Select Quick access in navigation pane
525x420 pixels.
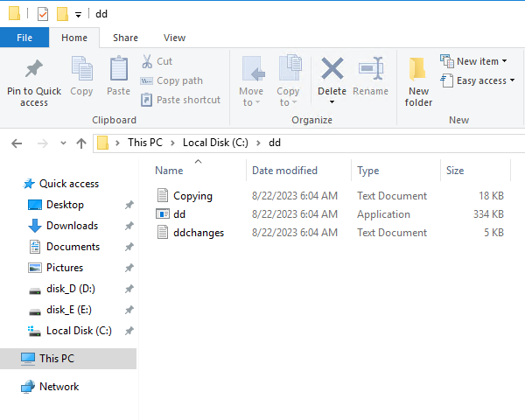pos(69,184)
